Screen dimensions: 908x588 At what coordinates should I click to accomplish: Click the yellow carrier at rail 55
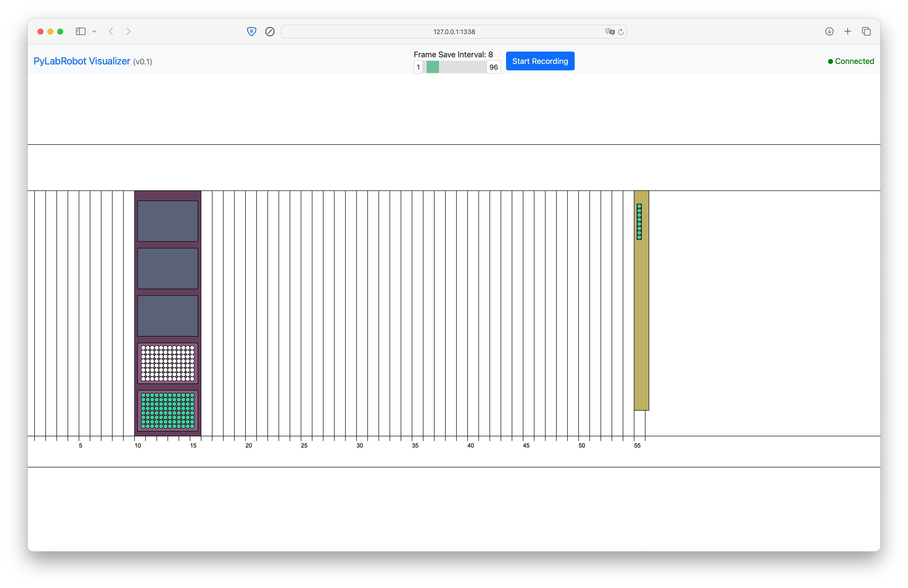tap(642, 324)
